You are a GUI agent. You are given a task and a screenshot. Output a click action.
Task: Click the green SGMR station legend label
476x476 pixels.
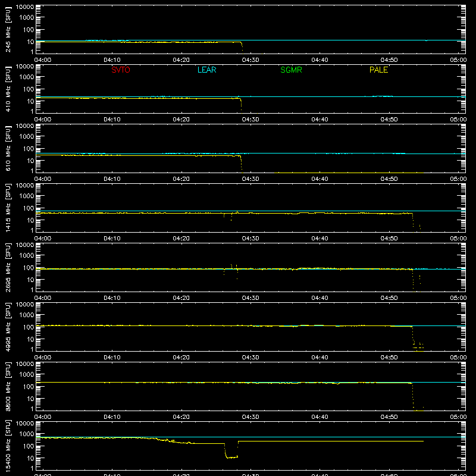click(291, 70)
